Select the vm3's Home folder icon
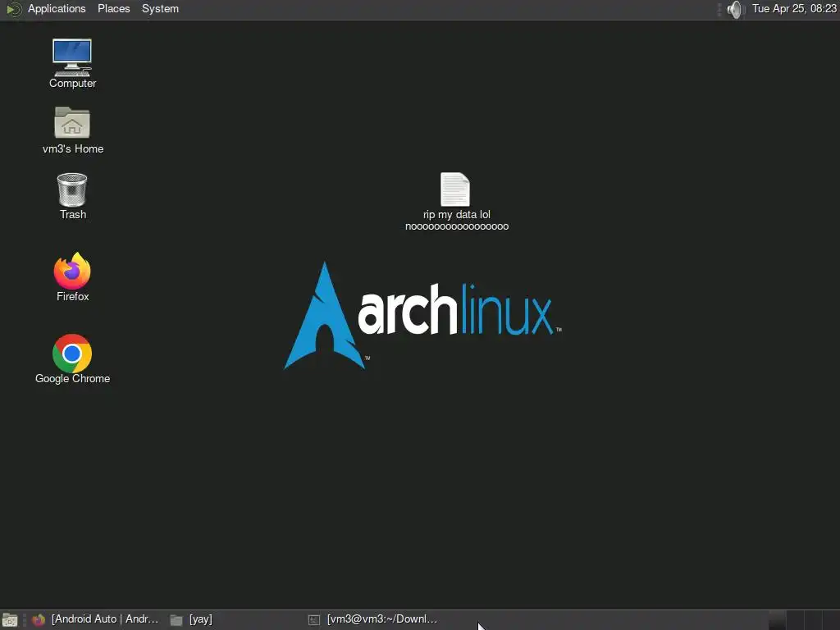The width and height of the screenshot is (840, 630). click(72, 123)
